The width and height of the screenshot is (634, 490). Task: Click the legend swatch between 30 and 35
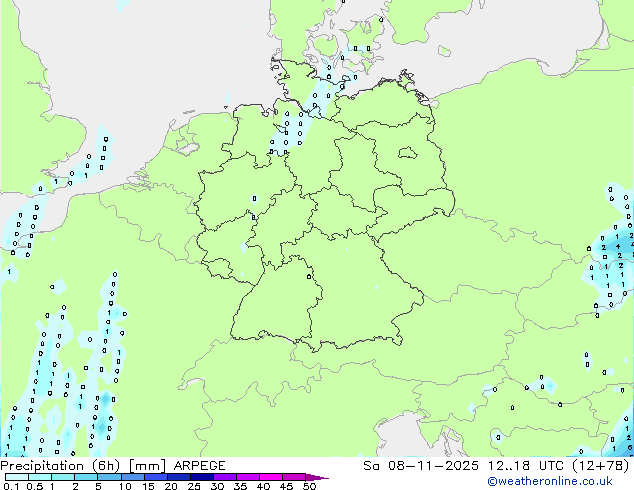click(224, 477)
